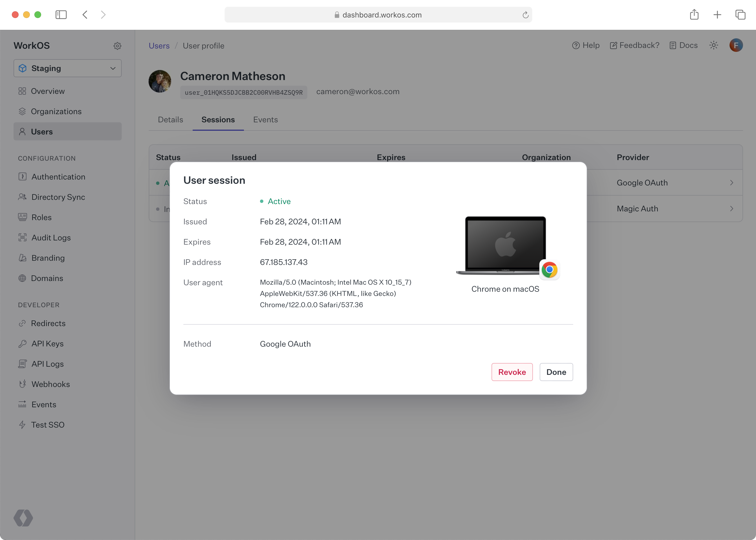Viewport: 756px width, 540px height.
Task: Click the Done button
Action: [x=555, y=372]
